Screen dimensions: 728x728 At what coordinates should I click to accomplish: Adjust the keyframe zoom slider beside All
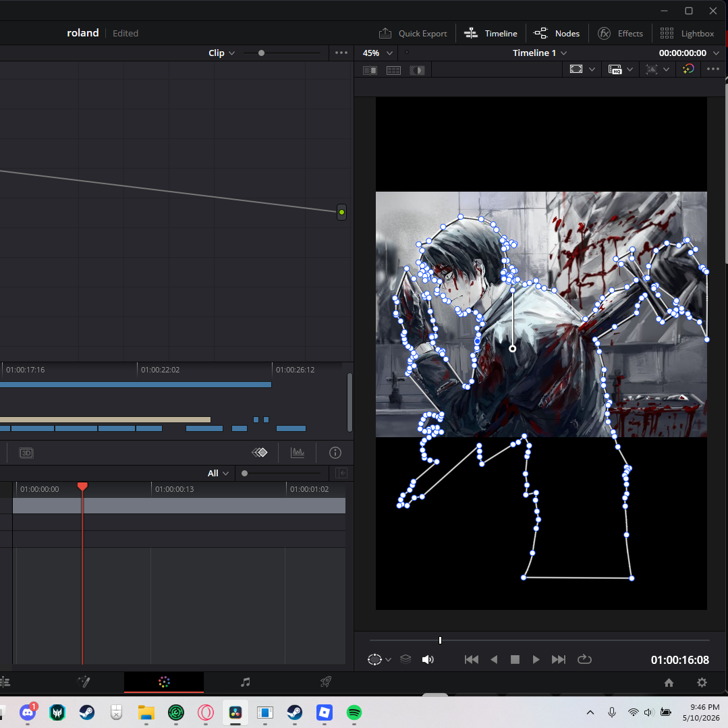pyautogui.click(x=245, y=473)
